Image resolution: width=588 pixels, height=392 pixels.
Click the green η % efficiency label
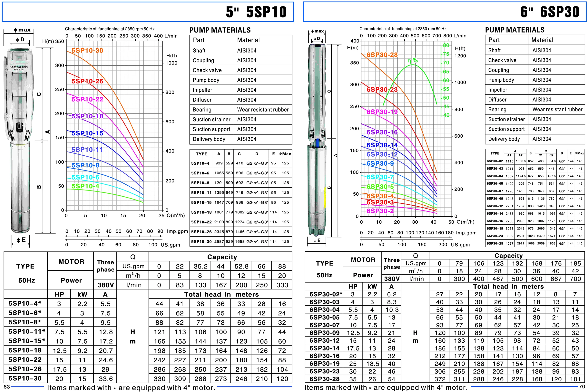(413, 60)
